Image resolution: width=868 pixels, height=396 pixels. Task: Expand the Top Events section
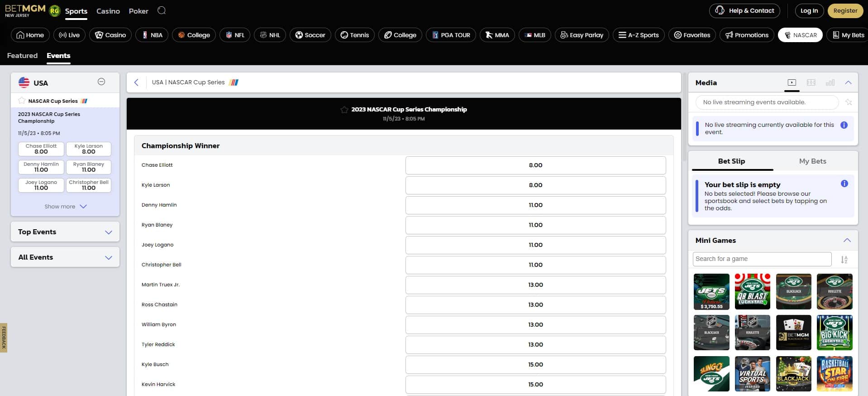(65, 232)
